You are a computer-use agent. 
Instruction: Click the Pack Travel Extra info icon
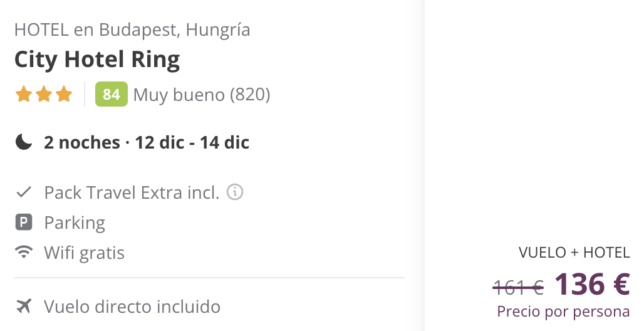point(235,192)
